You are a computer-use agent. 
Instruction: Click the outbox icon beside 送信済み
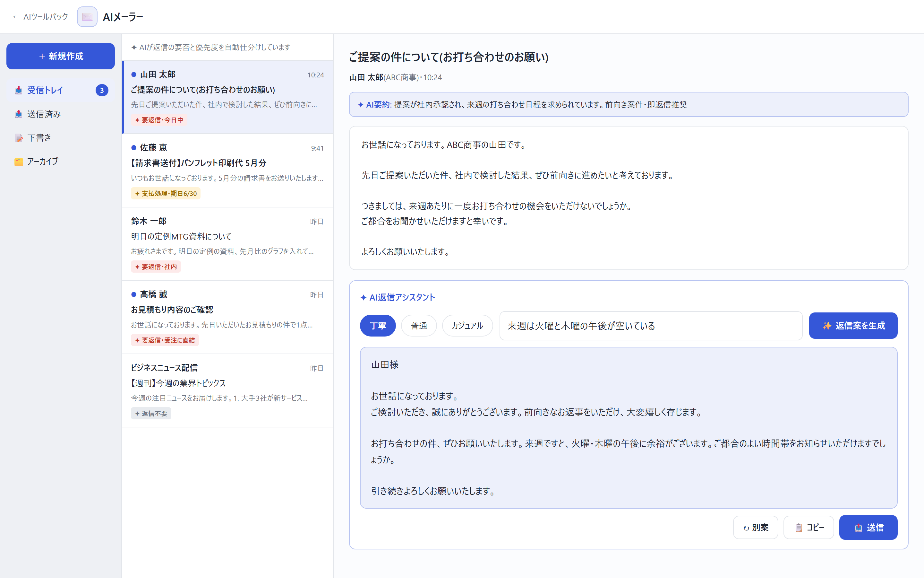19,114
